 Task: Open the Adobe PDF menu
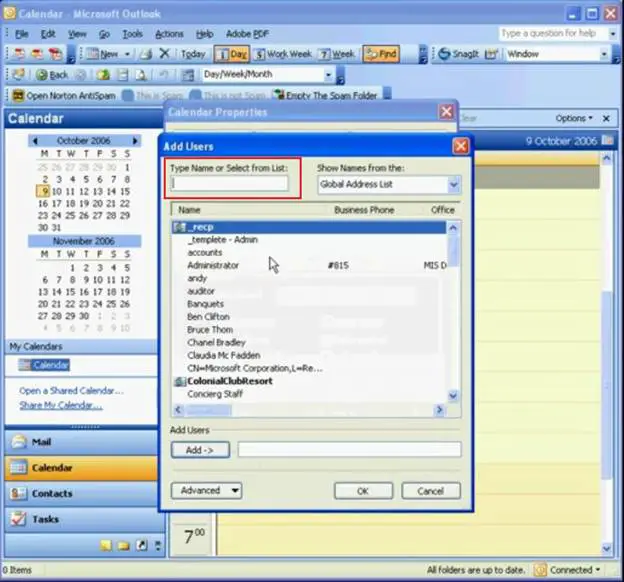[x=247, y=34]
